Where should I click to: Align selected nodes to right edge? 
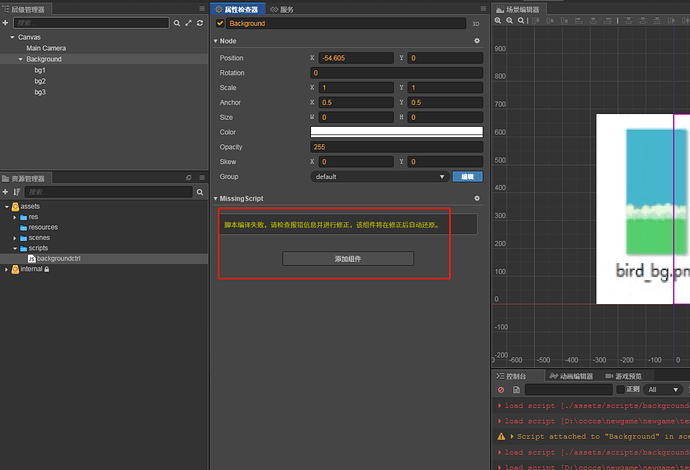tap(607, 20)
